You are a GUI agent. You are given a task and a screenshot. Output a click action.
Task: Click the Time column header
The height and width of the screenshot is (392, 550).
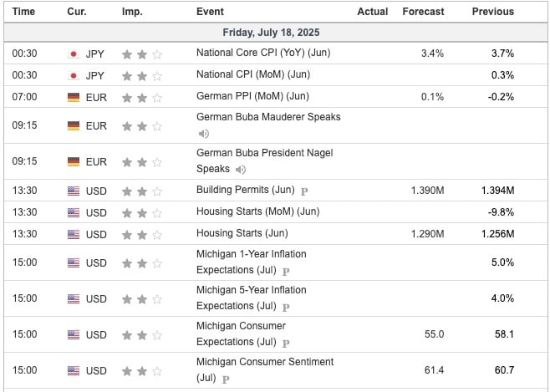click(23, 12)
